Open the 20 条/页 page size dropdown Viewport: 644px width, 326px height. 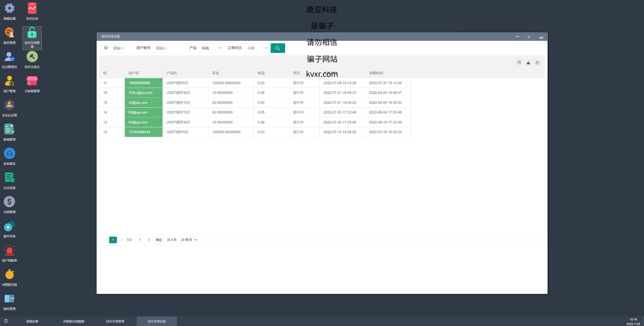click(189, 240)
